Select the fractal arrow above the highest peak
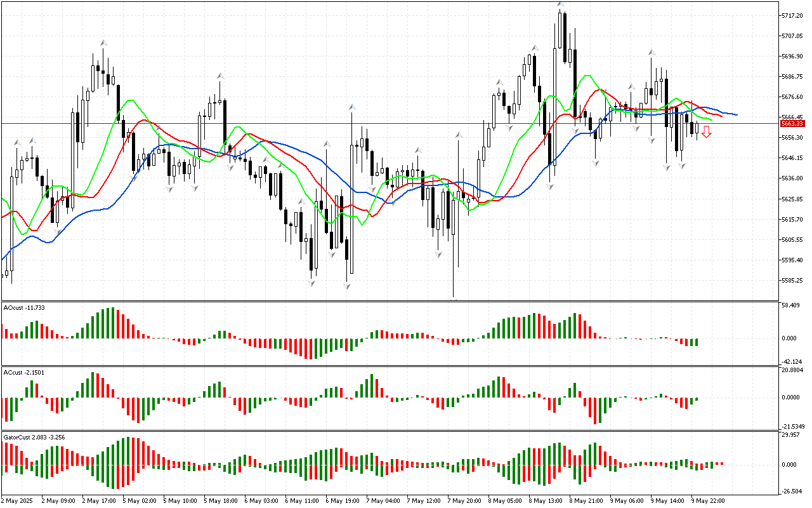The width and height of the screenshot is (812, 508). (561, 4)
